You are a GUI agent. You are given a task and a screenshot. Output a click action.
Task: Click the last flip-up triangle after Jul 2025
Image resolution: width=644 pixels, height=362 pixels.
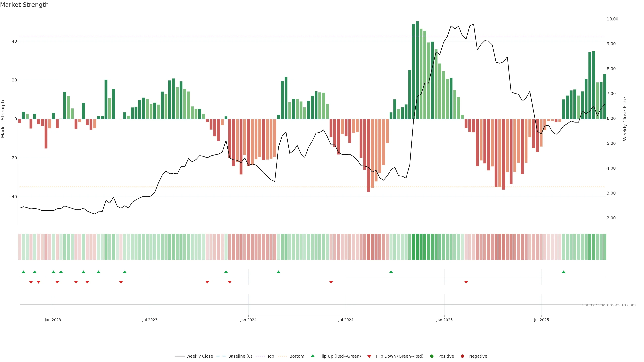point(563,272)
